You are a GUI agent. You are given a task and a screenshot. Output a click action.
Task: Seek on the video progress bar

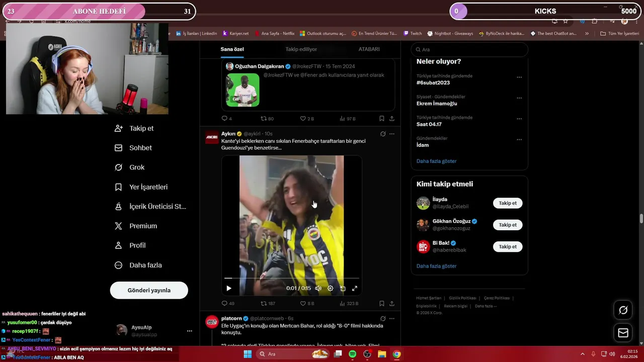coord(292,278)
